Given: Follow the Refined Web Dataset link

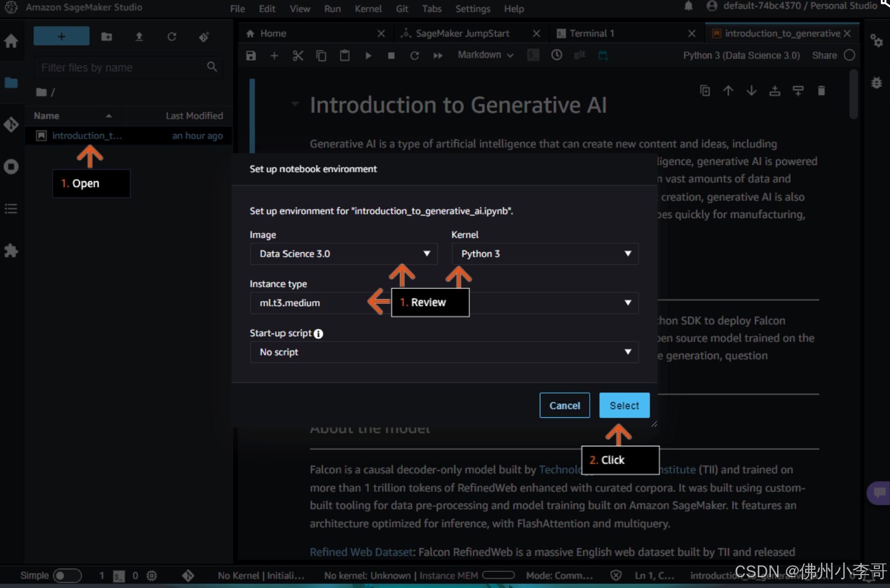Looking at the screenshot, I should click(362, 552).
